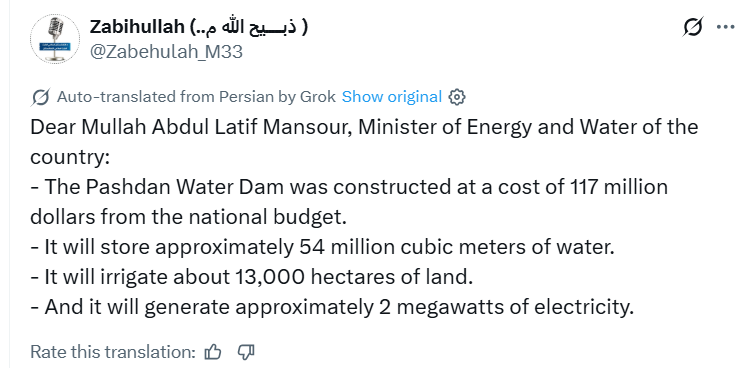Rate the translation with thumbs down
This screenshot has width=752, height=368.
[246, 353]
